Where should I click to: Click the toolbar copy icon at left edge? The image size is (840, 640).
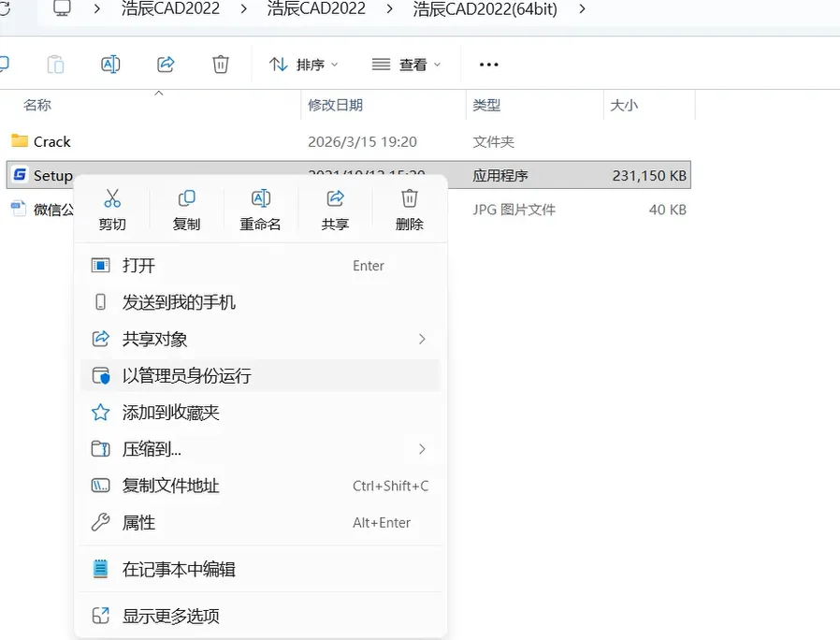5,65
